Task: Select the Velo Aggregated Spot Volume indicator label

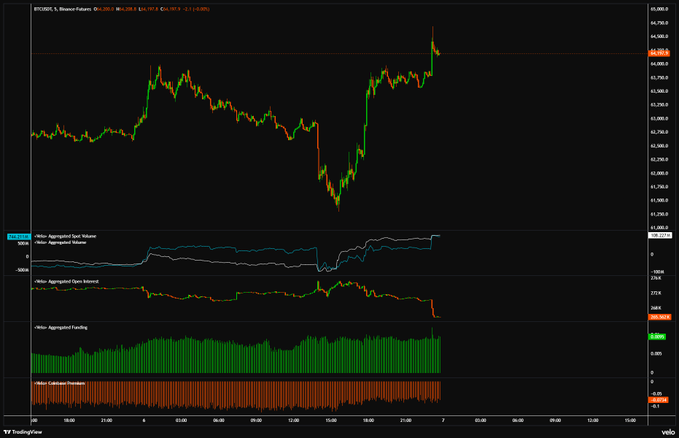Action: click(65, 236)
